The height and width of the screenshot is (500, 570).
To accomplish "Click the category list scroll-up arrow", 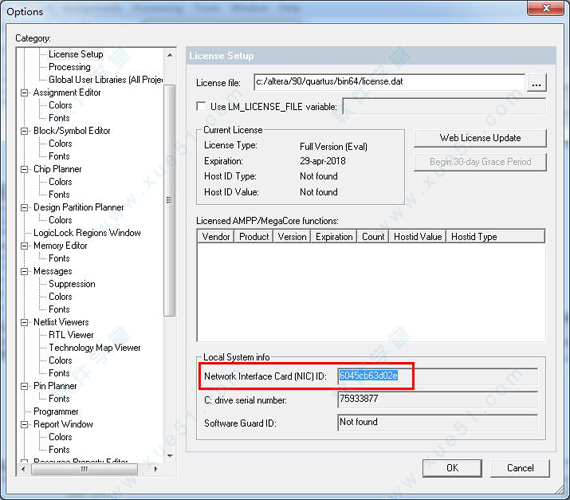I will pyautogui.click(x=170, y=55).
